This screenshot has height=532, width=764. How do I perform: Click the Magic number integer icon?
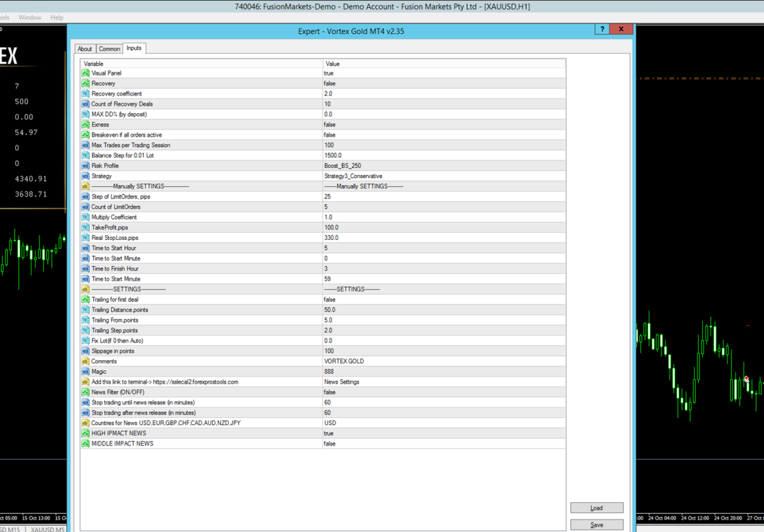click(86, 372)
